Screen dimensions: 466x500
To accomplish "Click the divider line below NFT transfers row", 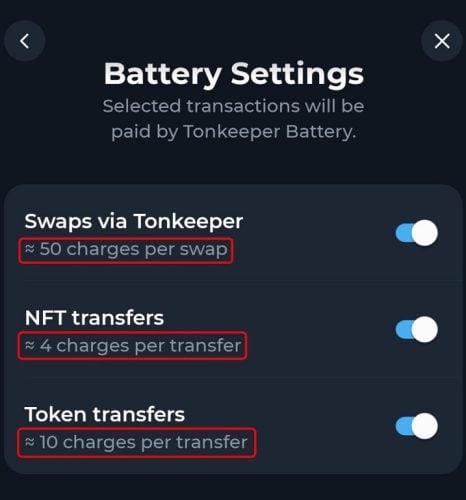I will (243, 377).
